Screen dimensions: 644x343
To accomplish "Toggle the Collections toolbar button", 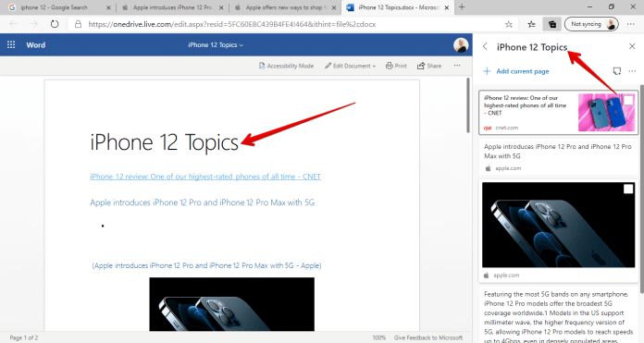I will 552,24.
